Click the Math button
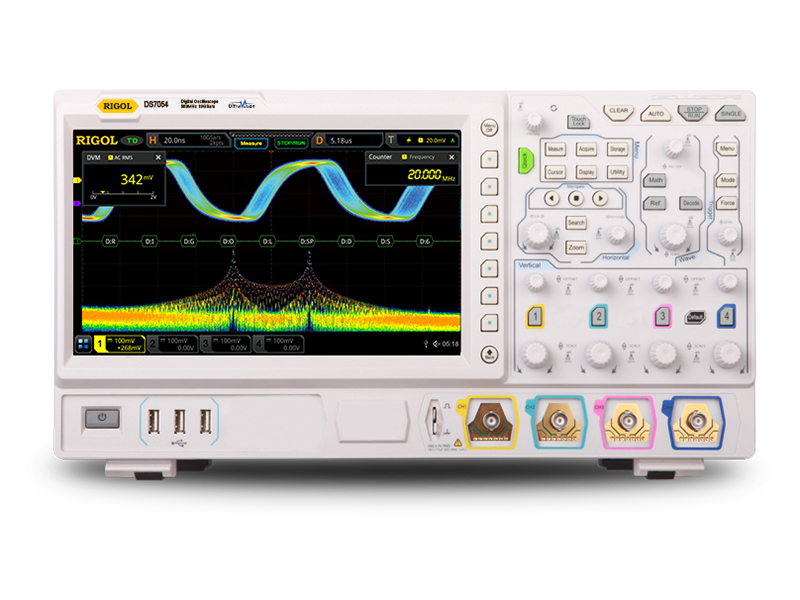800x600 pixels. point(655,180)
